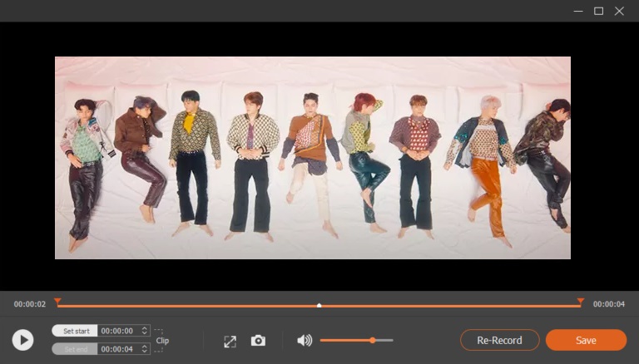Take a snapshot with the camera icon
The width and height of the screenshot is (639, 364).
click(258, 341)
